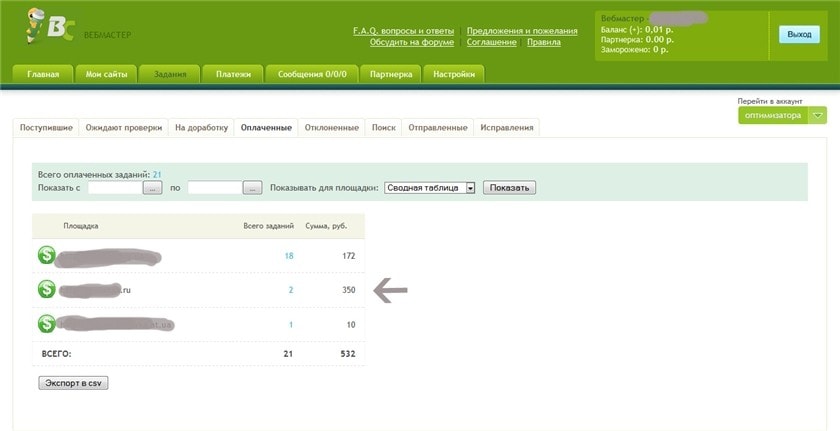Open the Главная menu tab
The image size is (840, 431).
click(43, 74)
